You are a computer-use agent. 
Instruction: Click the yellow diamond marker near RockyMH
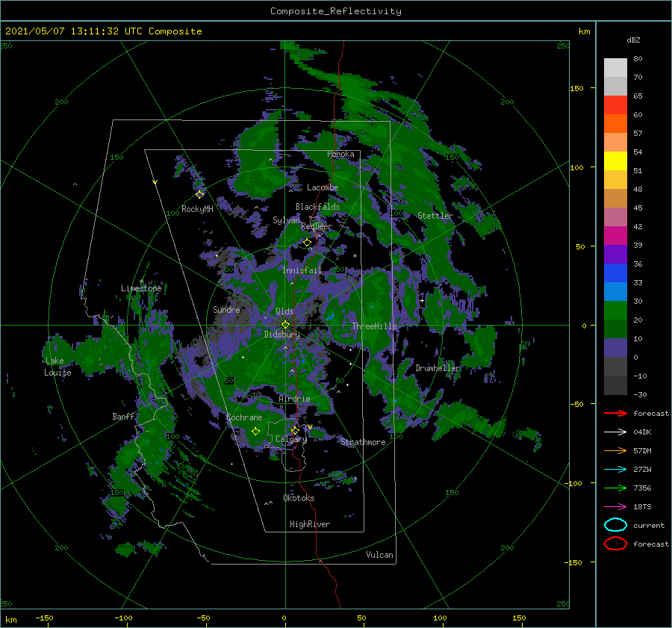199,194
